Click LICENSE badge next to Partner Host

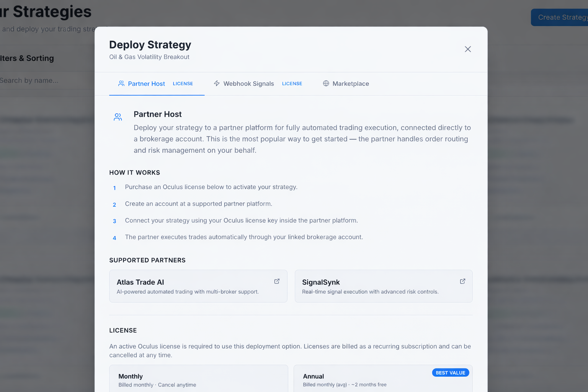pos(183,83)
